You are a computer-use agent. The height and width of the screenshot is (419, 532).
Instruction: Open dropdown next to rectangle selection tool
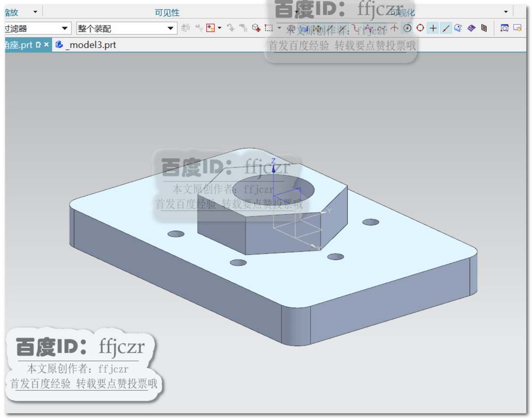[279, 28]
